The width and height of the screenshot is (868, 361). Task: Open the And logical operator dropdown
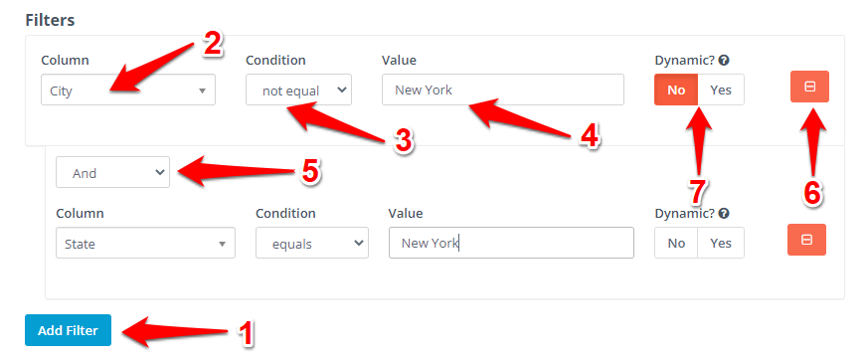pos(112,172)
